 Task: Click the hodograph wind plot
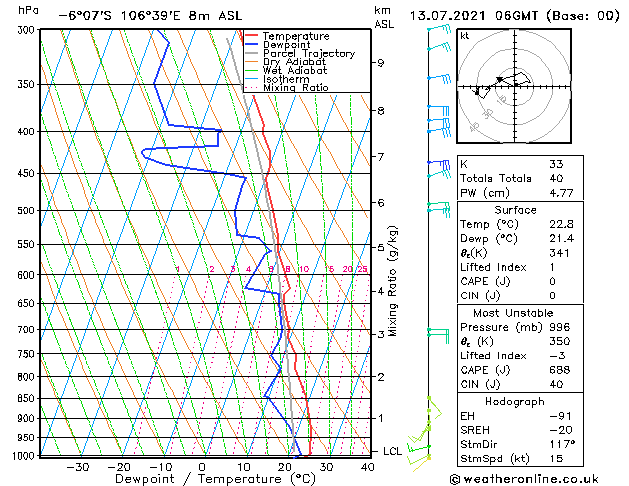[x=514, y=86]
